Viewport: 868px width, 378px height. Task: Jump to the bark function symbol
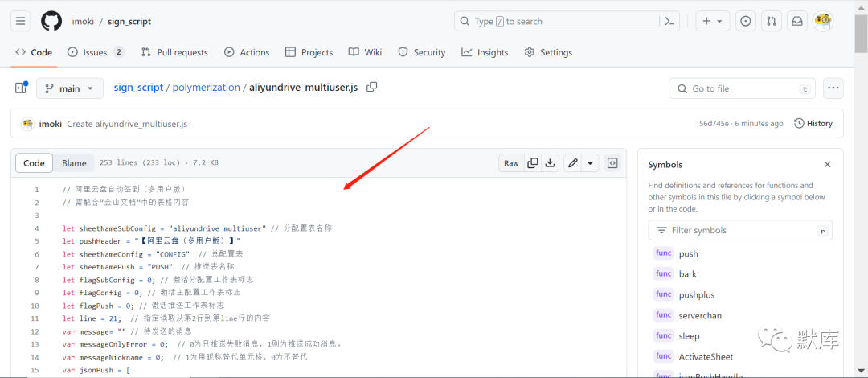pos(688,273)
